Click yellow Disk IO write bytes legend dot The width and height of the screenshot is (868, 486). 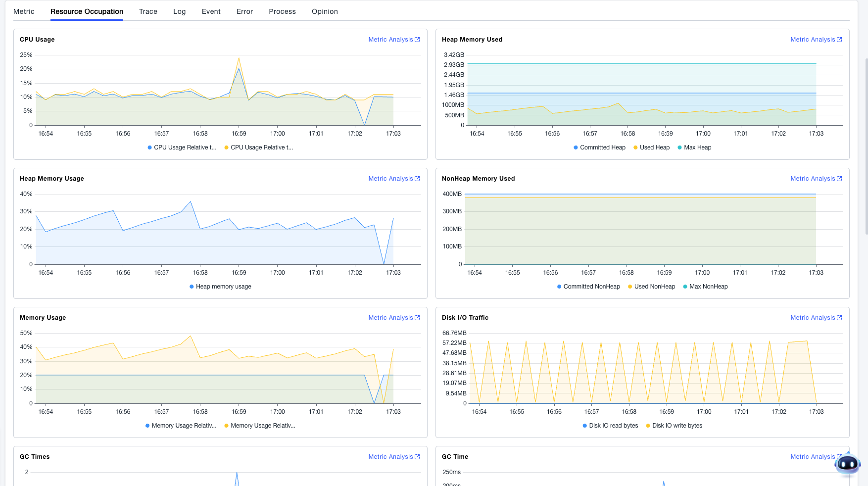pyautogui.click(x=648, y=426)
